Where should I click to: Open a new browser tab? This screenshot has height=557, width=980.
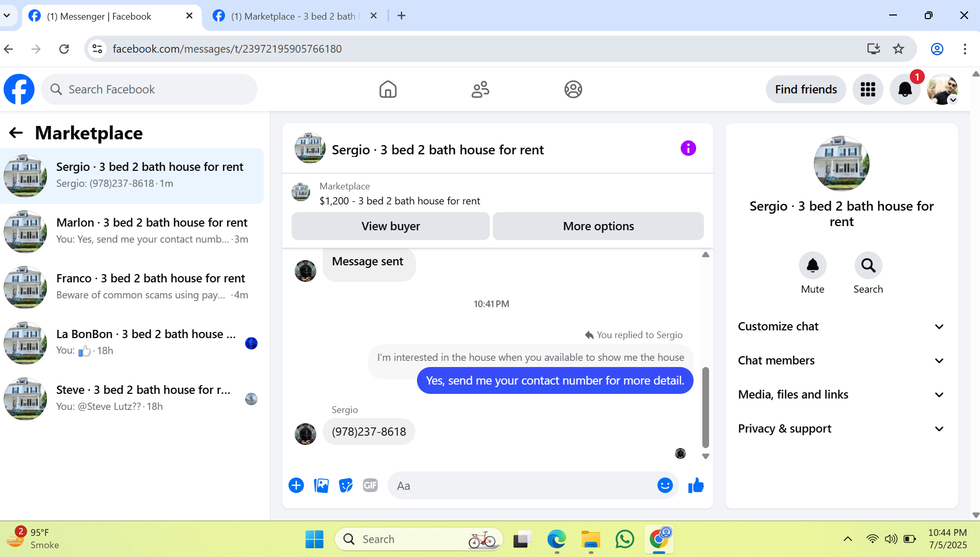click(401, 15)
